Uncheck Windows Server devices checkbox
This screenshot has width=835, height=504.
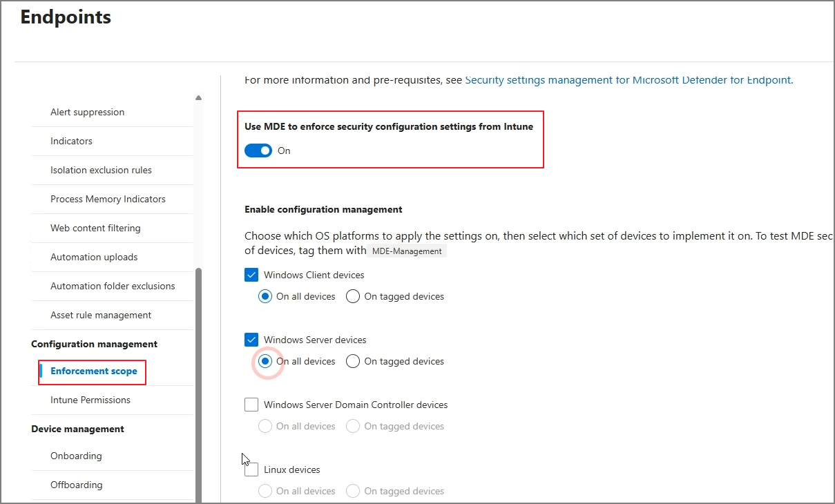point(251,340)
